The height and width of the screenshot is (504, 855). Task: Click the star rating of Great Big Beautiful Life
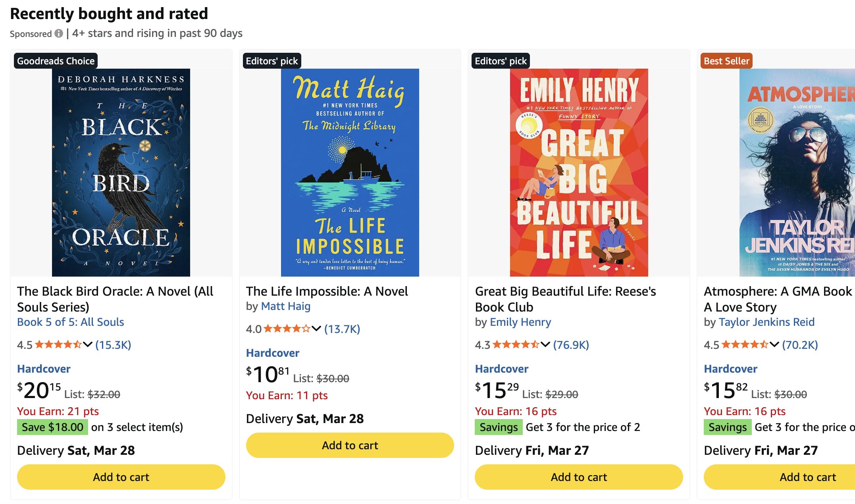(x=514, y=344)
